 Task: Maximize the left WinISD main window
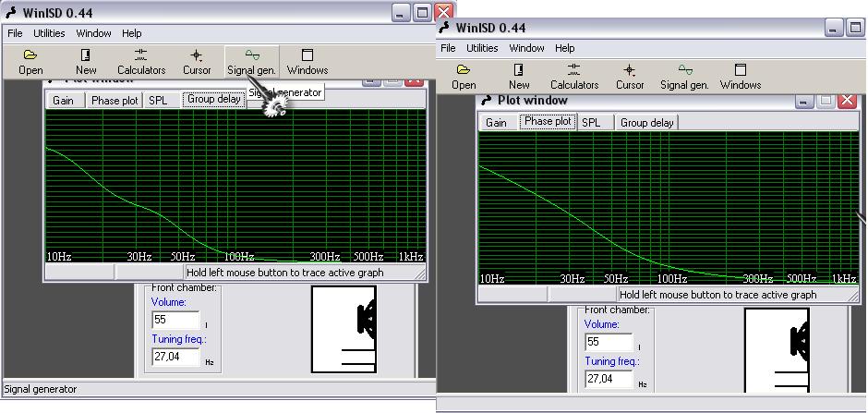(x=422, y=13)
